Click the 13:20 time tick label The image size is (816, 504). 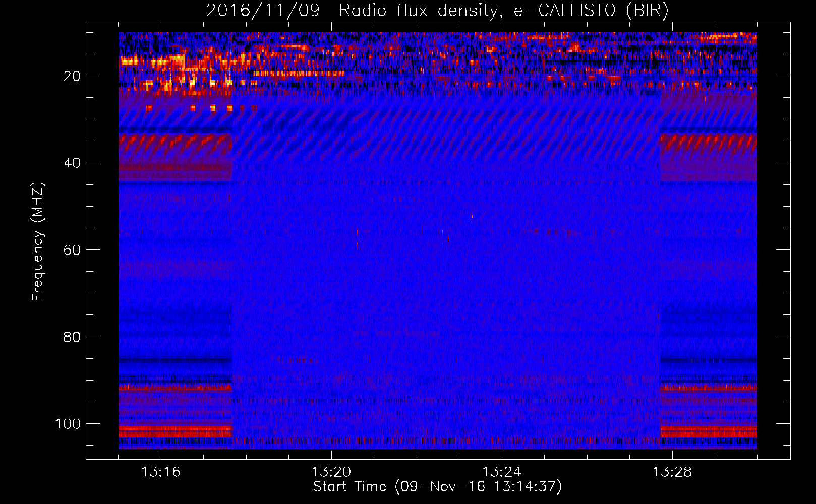coord(331,472)
